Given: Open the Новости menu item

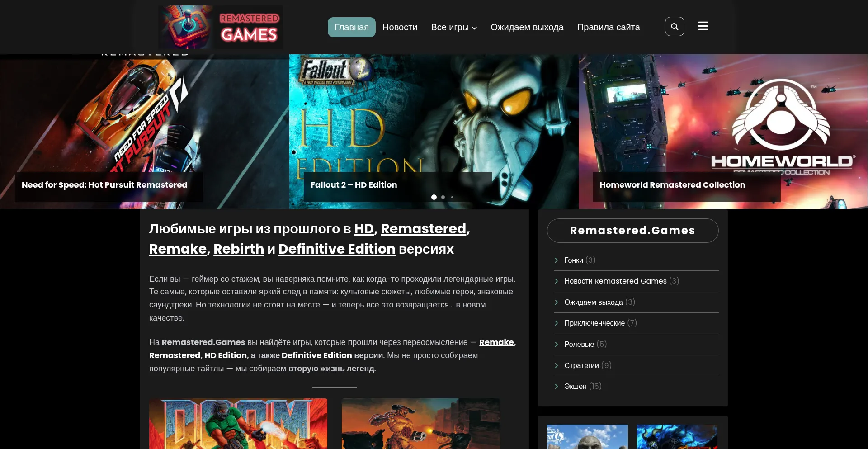Looking at the screenshot, I should 400,27.
